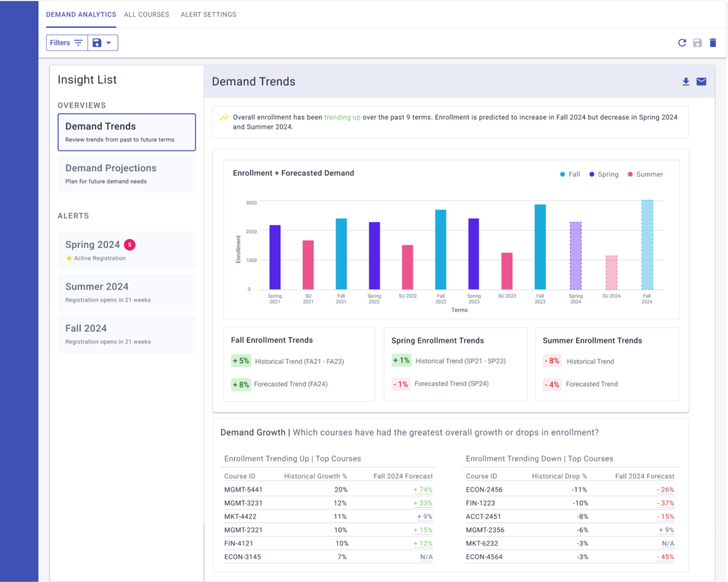Click the forecasted Spring 2024 bar

click(576, 256)
